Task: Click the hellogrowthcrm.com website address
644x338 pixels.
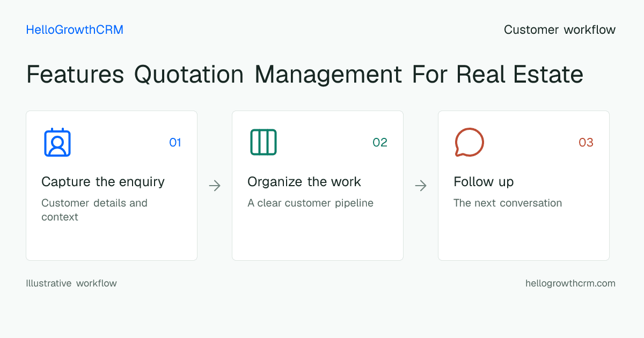Action: [x=570, y=283]
